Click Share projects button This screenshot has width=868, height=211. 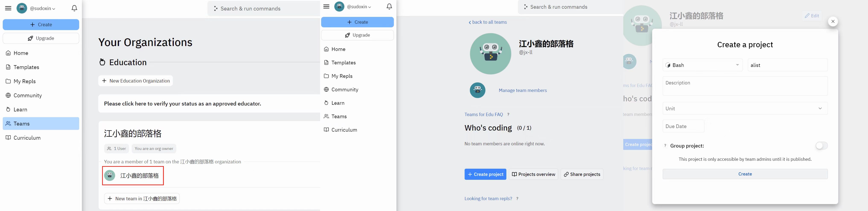(582, 174)
